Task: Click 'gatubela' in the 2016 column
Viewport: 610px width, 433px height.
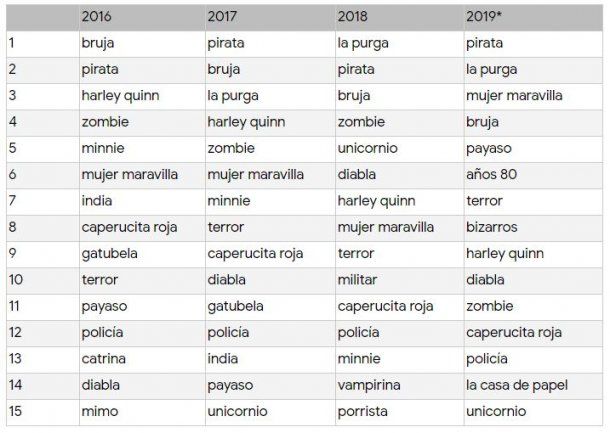Action: point(109,253)
